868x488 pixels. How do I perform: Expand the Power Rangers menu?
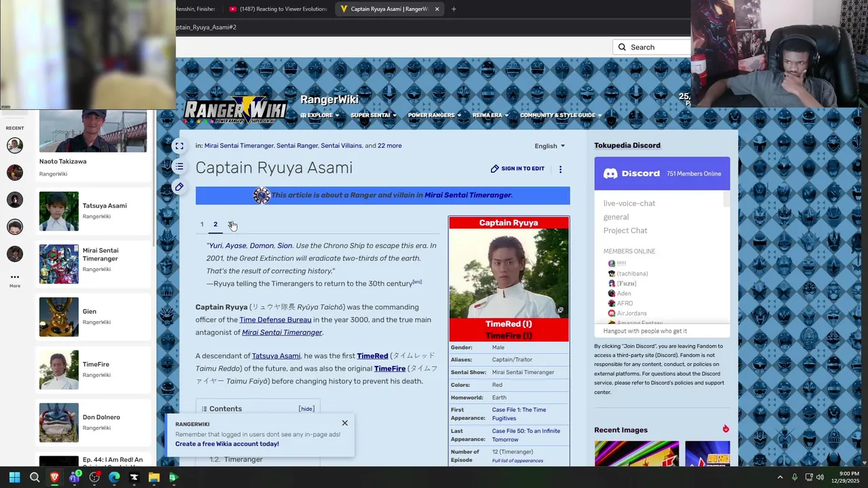434,115
